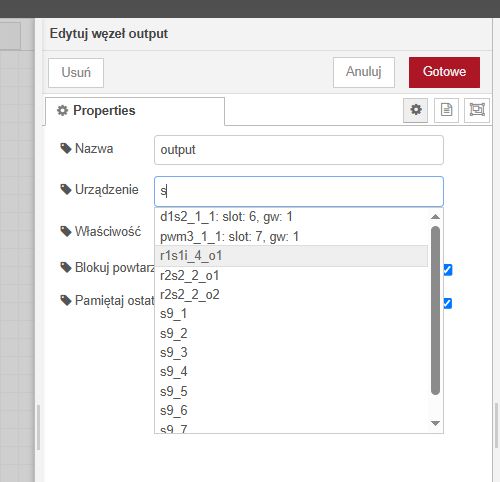Choose r1s1i_4_o1 from the list
Image resolution: width=500 pixels, height=482 pixels.
coord(291,256)
